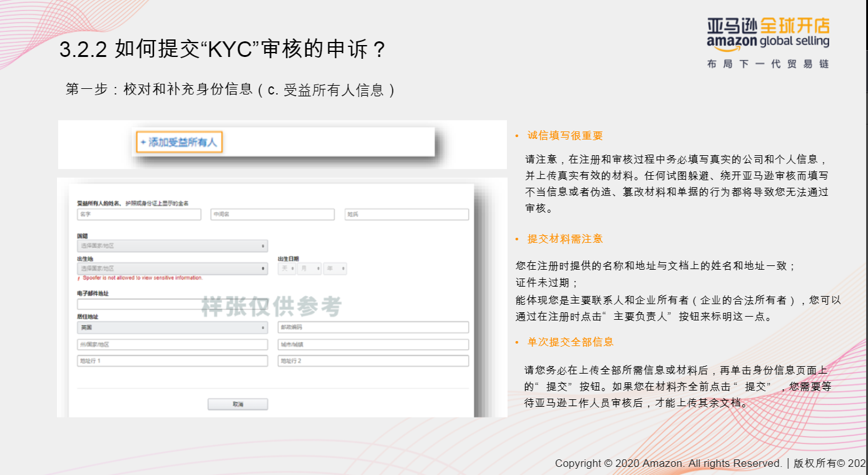Image resolution: width=868 pixels, height=475 pixels.
Task: Open the 月 month dropdown under 出生日期
Action: [x=309, y=268]
